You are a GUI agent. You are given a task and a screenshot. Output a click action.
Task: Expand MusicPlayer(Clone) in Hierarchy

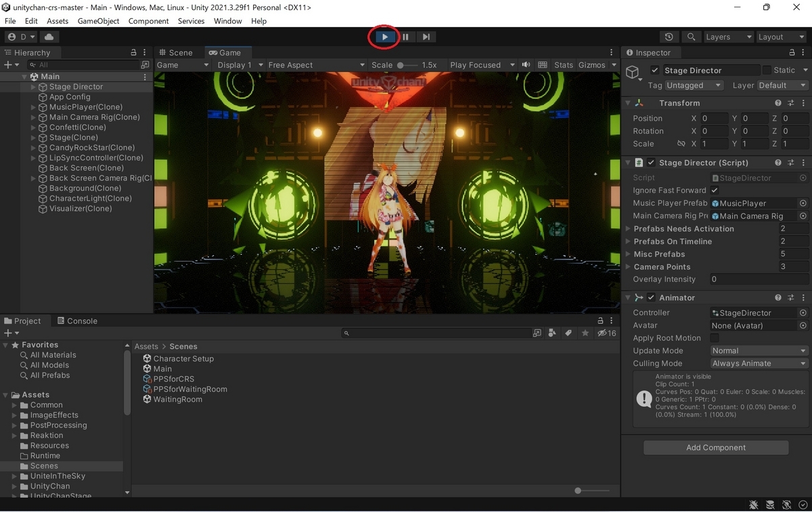[34, 107]
